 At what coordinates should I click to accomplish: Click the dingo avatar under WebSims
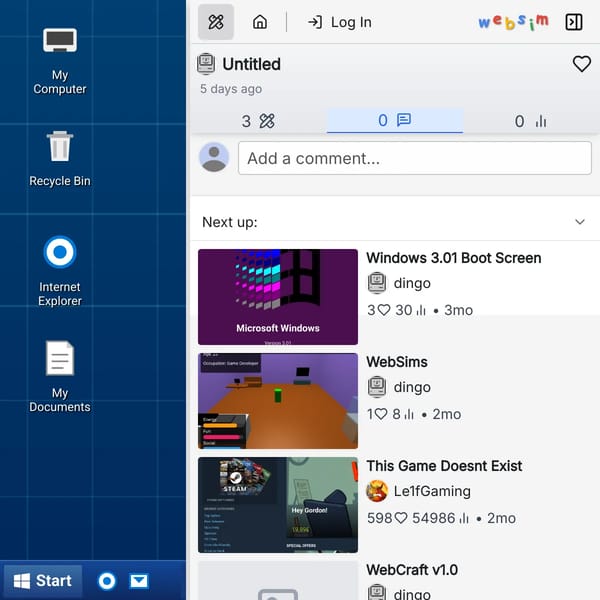[377, 387]
